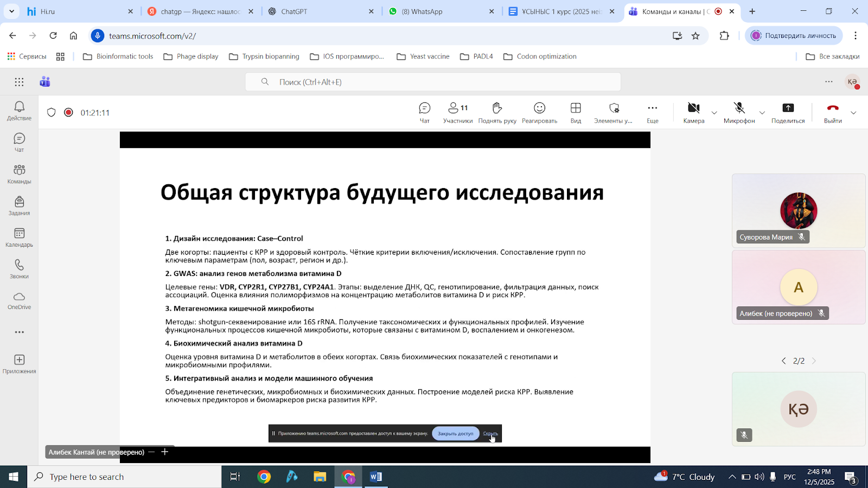868x488 pixels.
Task: Toggle the camera on
Action: click(x=693, y=113)
